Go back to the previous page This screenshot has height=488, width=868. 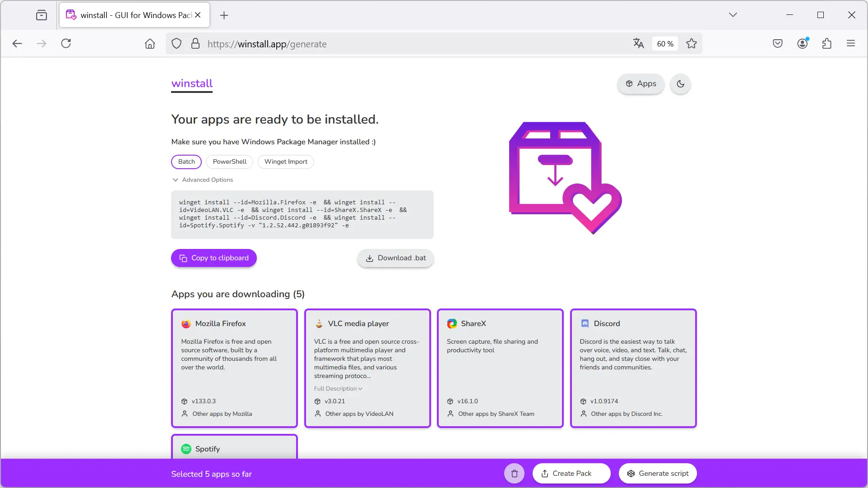click(x=17, y=43)
